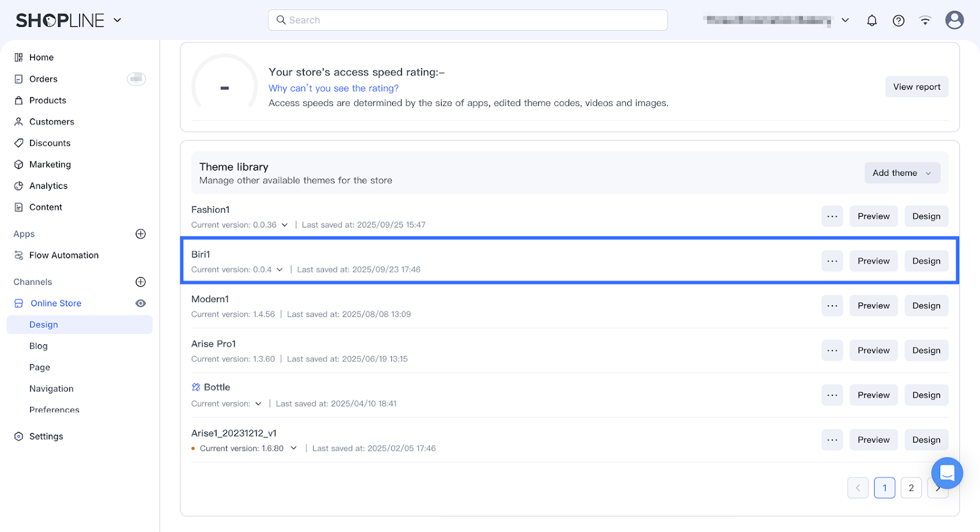
Task: Click the network status wifi icon
Action: (925, 20)
